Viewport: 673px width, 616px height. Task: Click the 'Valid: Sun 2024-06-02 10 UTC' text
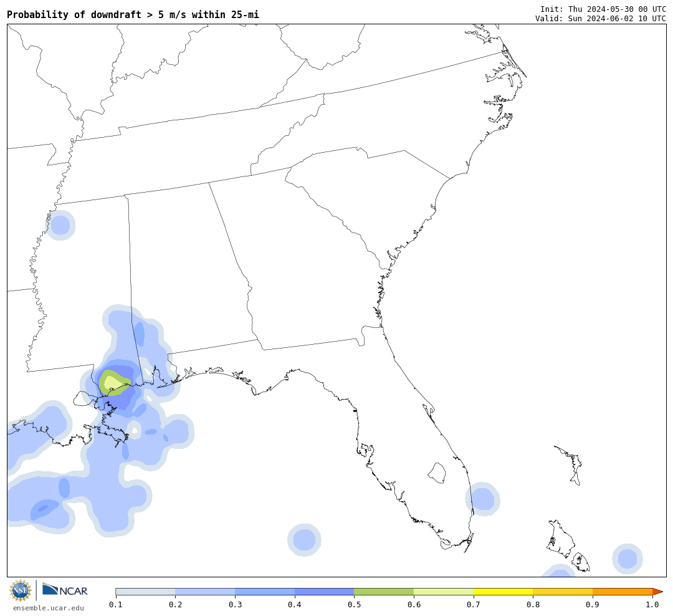tap(601, 19)
